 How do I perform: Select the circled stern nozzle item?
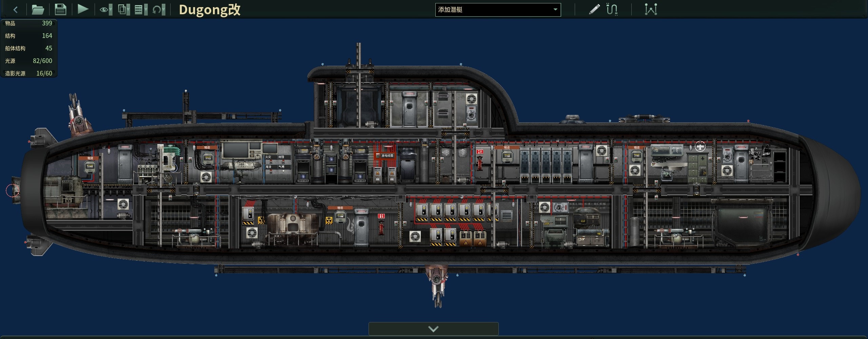[13, 191]
